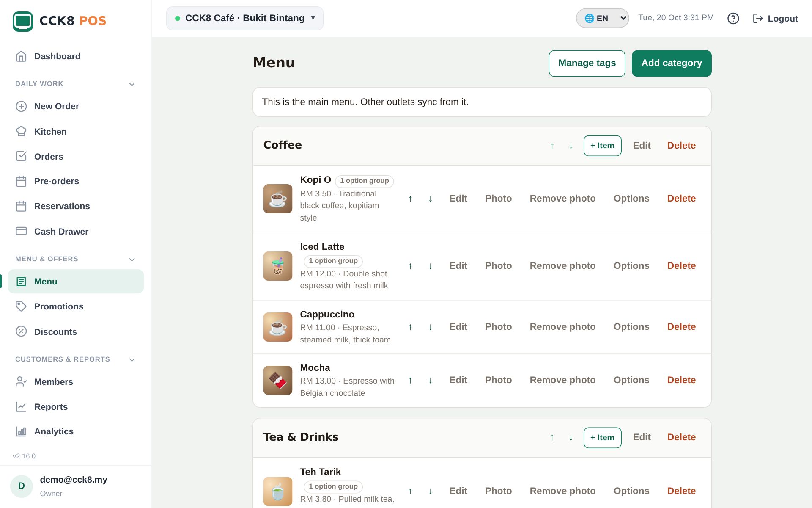This screenshot has width=812, height=508.
Task: Move Teh Tarik item up
Action: [x=410, y=491]
